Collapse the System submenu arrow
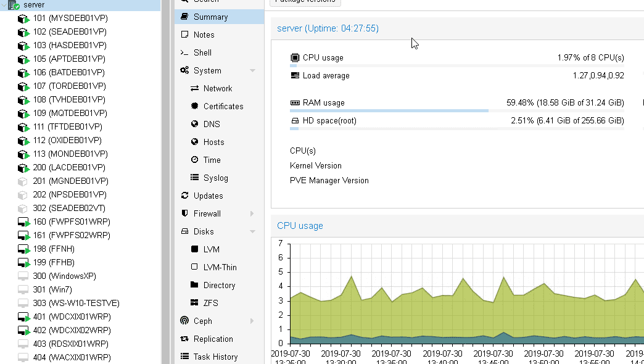 pyautogui.click(x=252, y=71)
